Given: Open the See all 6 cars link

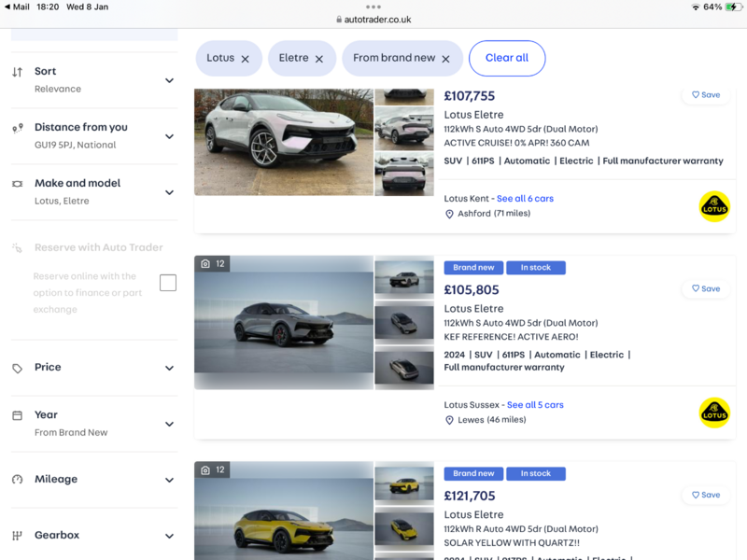Looking at the screenshot, I should tap(525, 199).
